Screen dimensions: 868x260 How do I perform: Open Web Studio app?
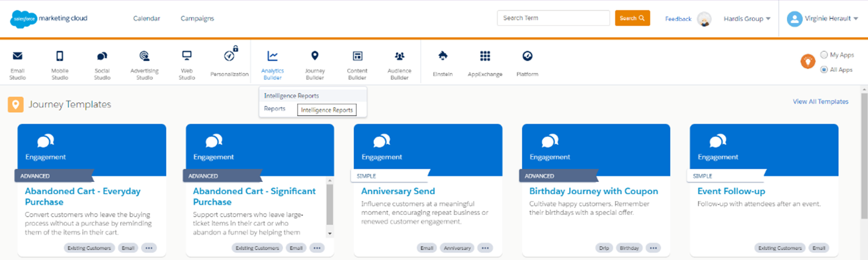click(187, 64)
